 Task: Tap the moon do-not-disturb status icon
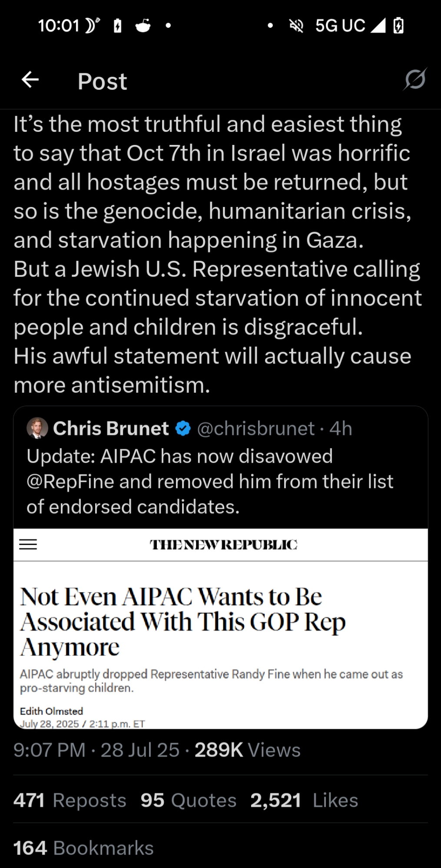(x=91, y=26)
